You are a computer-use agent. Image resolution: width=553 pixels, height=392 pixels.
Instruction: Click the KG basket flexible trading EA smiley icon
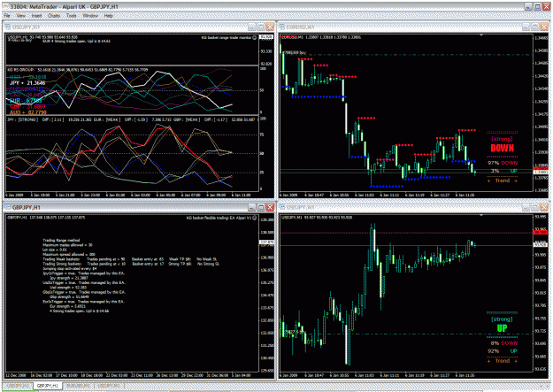(x=255, y=218)
